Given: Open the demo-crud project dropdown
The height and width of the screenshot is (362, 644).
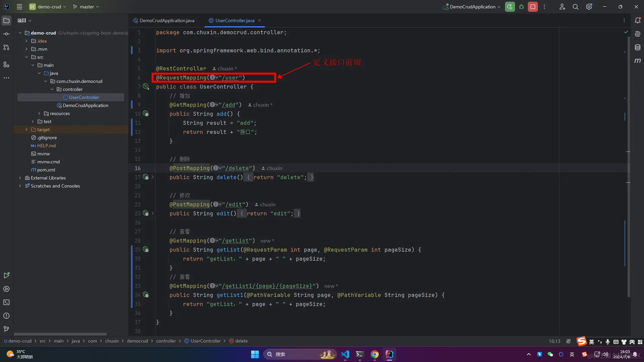Looking at the screenshot, I should point(47,7).
